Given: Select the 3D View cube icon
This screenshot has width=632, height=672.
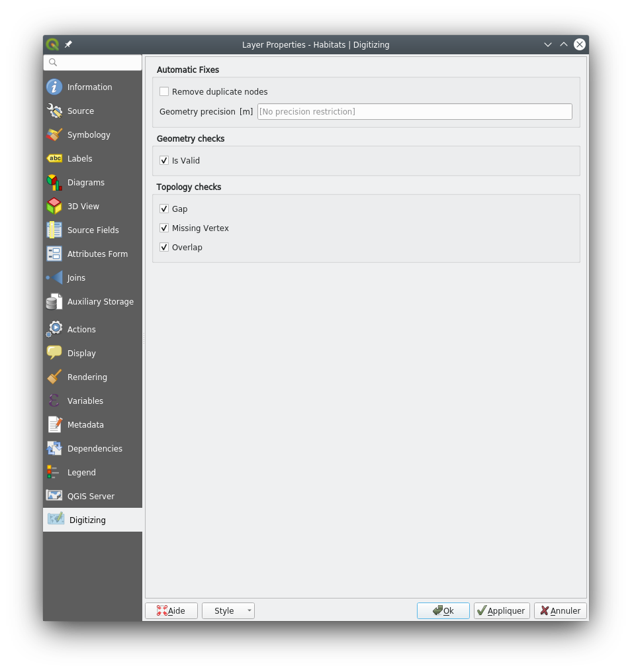Looking at the screenshot, I should click(54, 206).
